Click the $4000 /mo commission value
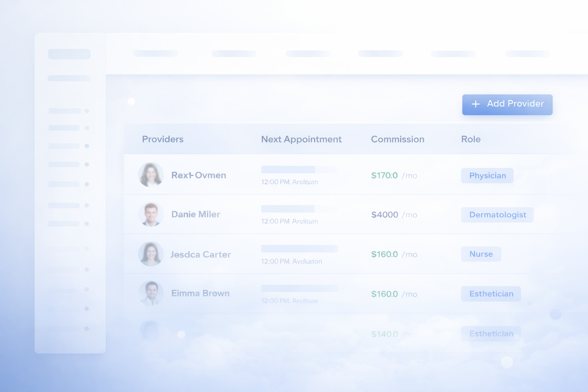The width and height of the screenshot is (588, 392). (385, 215)
